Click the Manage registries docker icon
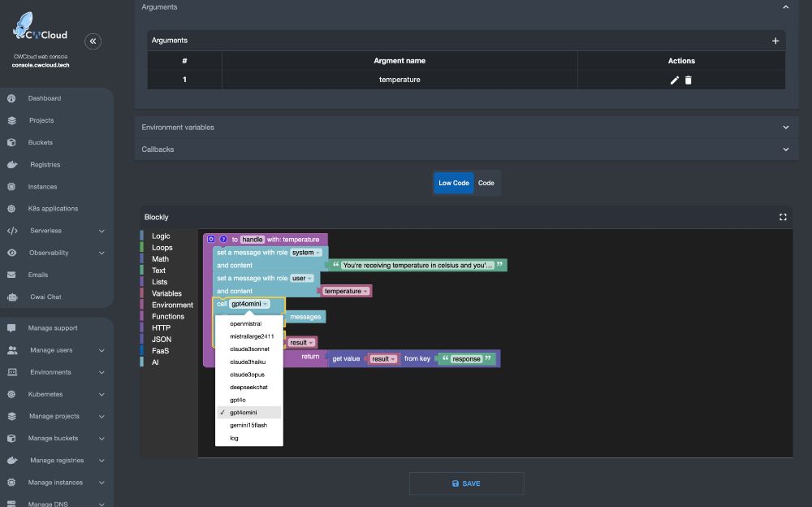The image size is (812, 507). pyautogui.click(x=12, y=461)
